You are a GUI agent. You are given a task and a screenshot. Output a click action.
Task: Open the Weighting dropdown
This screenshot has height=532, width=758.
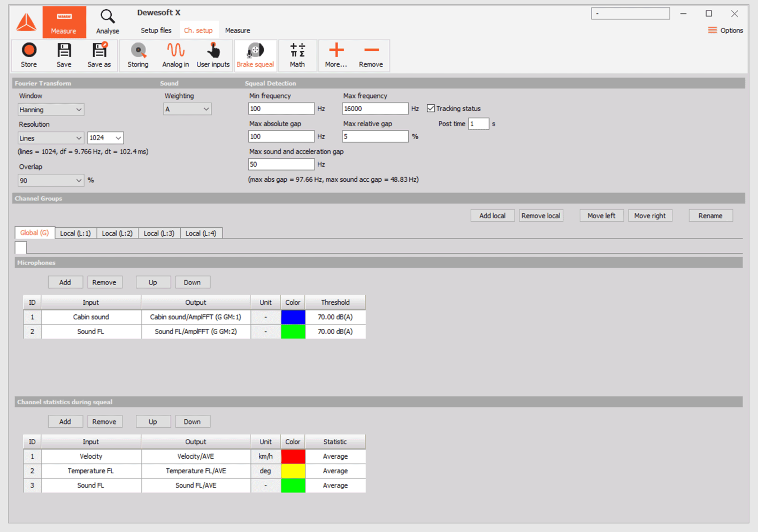coord(187,109)
